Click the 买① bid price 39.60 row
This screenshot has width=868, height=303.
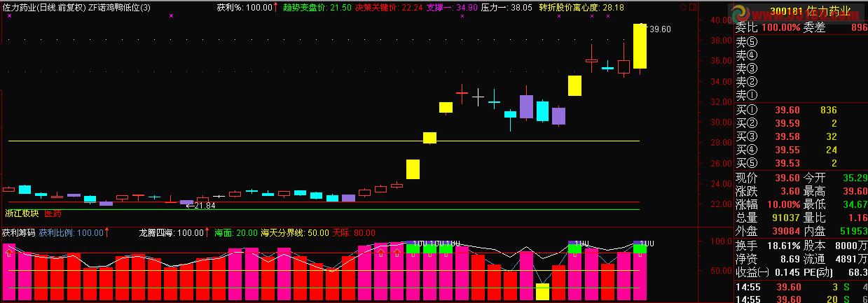801,111
